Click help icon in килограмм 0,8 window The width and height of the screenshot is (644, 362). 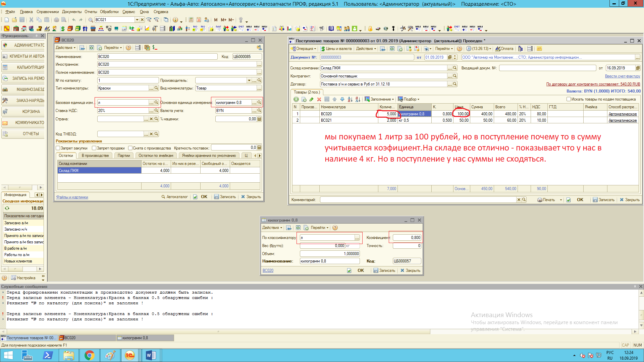(x=335, y=228)
